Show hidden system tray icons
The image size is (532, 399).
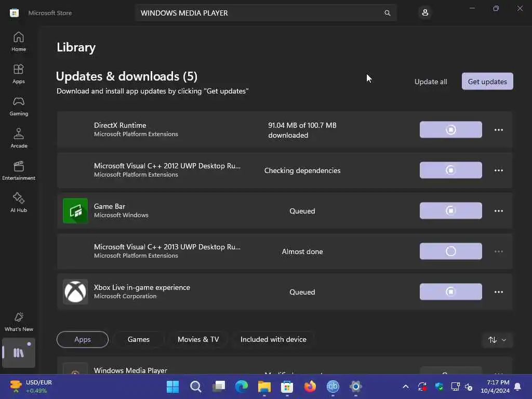point(405,387)
